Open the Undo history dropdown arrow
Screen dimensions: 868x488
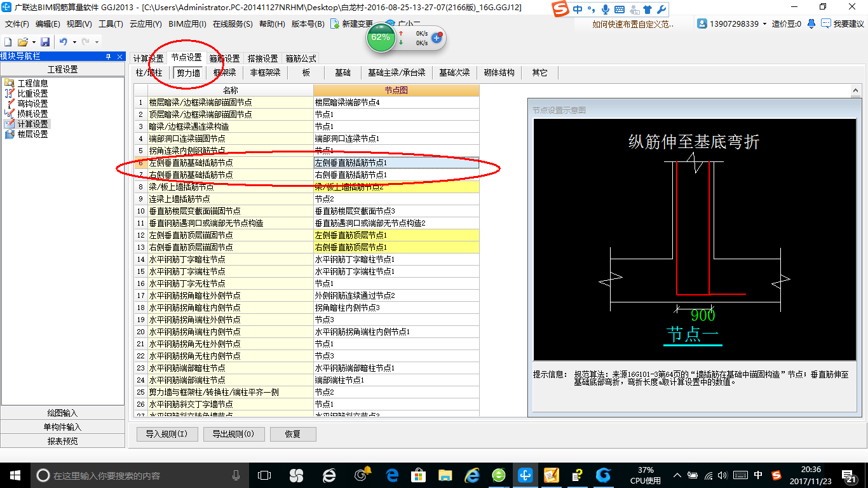(x=74, y=42)
